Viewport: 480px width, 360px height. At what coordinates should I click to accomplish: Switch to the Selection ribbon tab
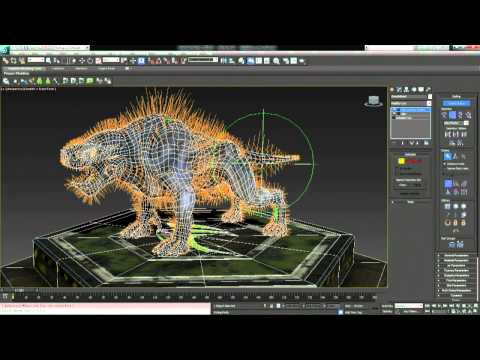pos(81,68)
